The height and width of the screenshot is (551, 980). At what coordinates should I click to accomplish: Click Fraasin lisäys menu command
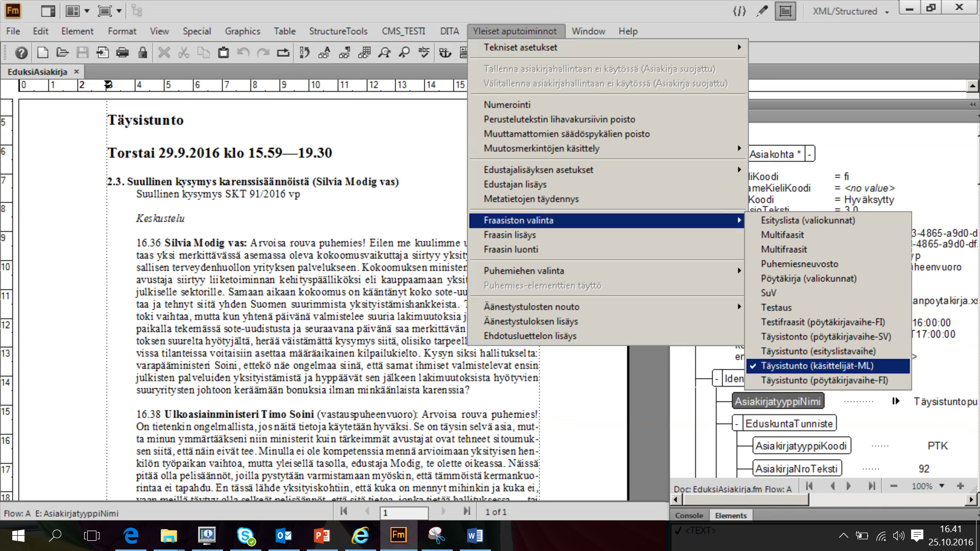coord(607,235)
